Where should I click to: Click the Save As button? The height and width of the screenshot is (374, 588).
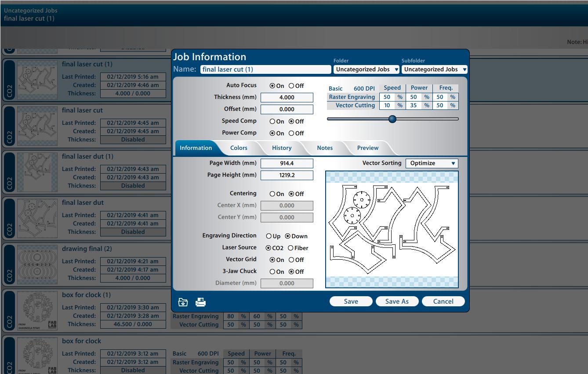[x=397, y=301]
